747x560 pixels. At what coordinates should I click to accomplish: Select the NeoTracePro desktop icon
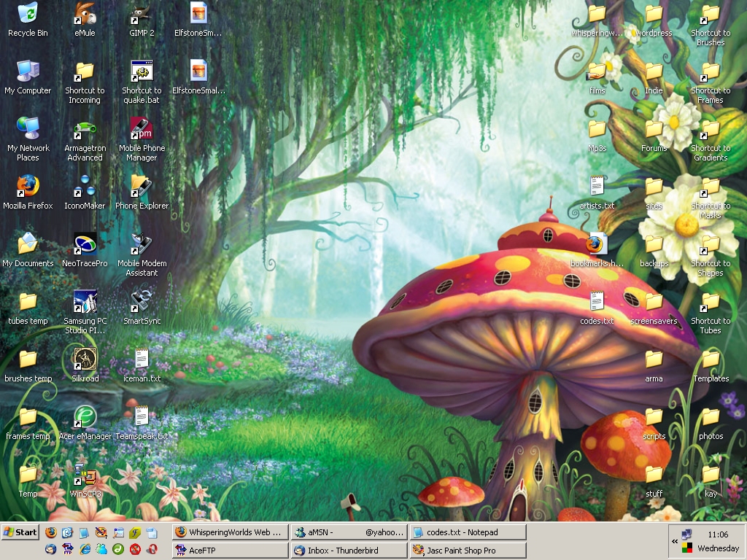85,250
